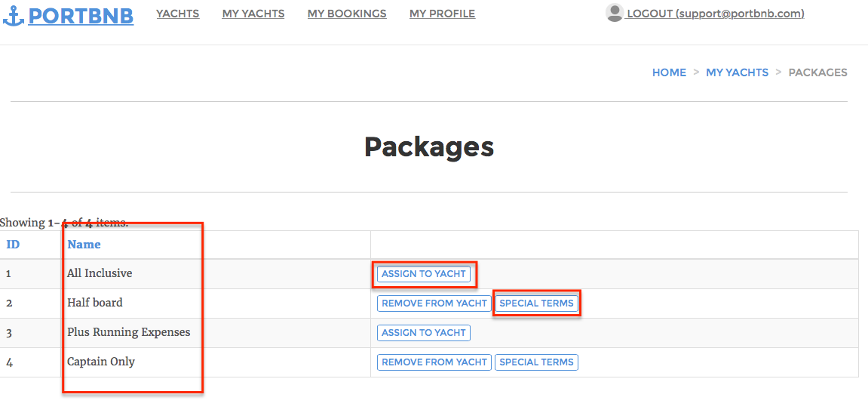Open the PORTBNB home link
This screenshot has width=868, height=419.
pyautogui.click(x=81, y=16)
